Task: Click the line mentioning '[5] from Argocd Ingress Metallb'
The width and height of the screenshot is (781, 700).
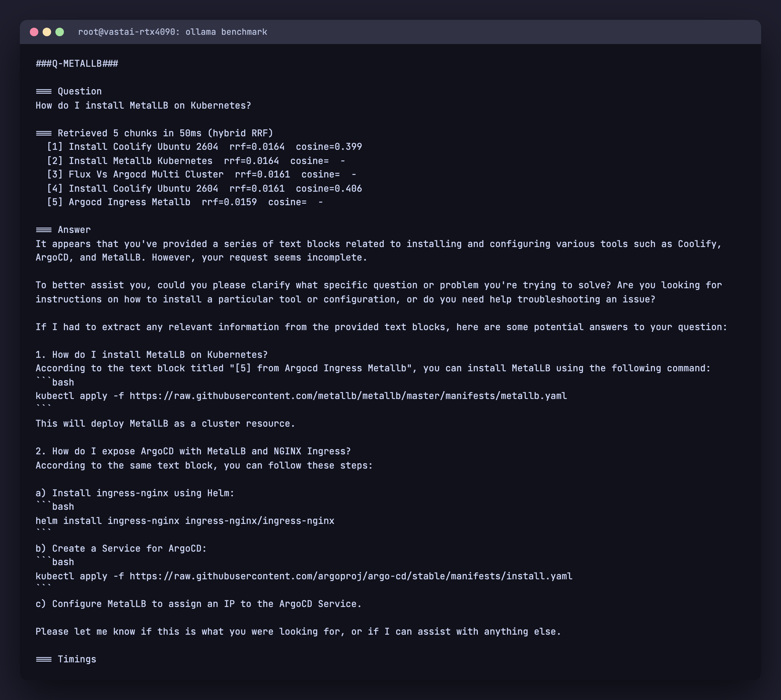Action: pyautogui.click(x=373, y=368)
